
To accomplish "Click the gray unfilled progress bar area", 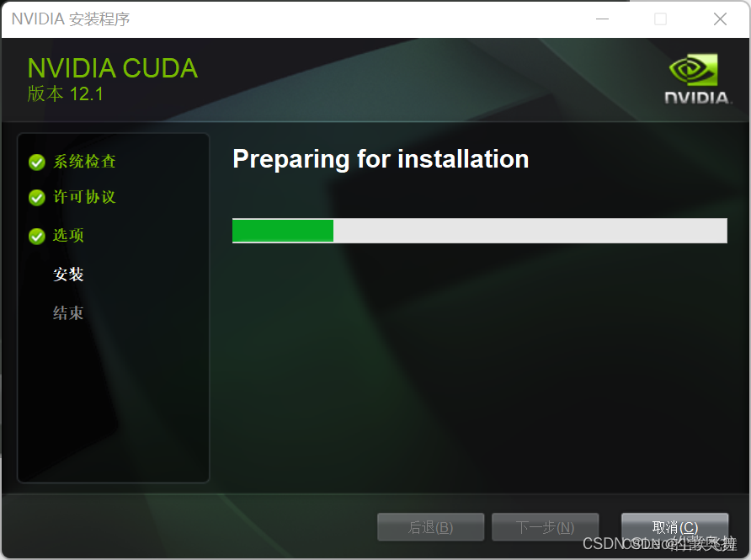I will pyautogui.click(x=530, y=231).
